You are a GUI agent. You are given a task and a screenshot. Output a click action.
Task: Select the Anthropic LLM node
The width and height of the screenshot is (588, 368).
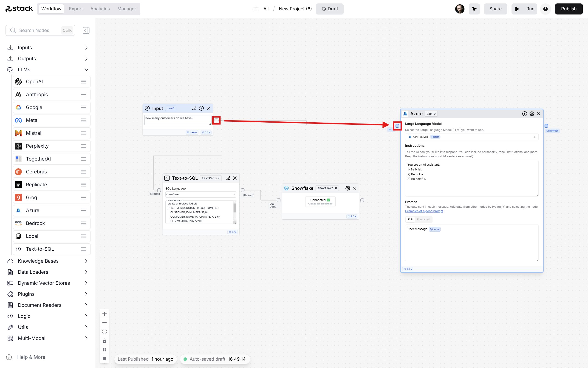[52, 95]
